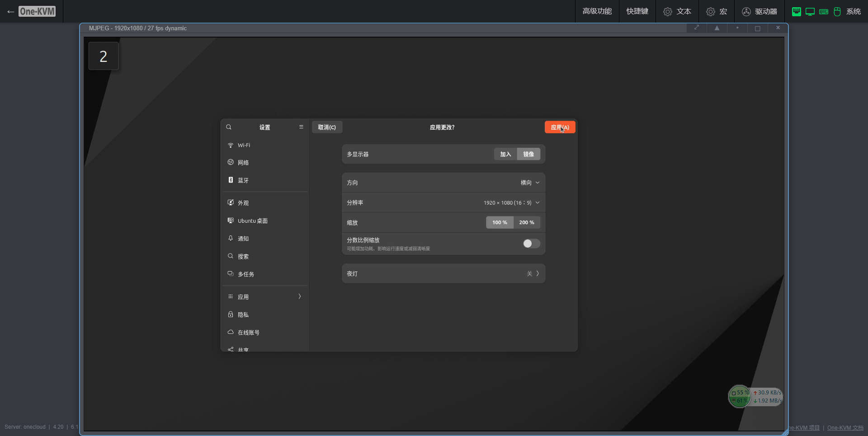Open the Settings hamburger menu

(x=301, y=127)
